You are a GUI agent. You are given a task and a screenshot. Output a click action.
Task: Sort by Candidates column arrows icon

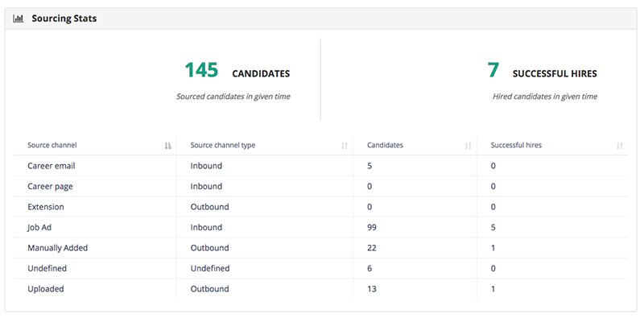(x=469, y=146)
